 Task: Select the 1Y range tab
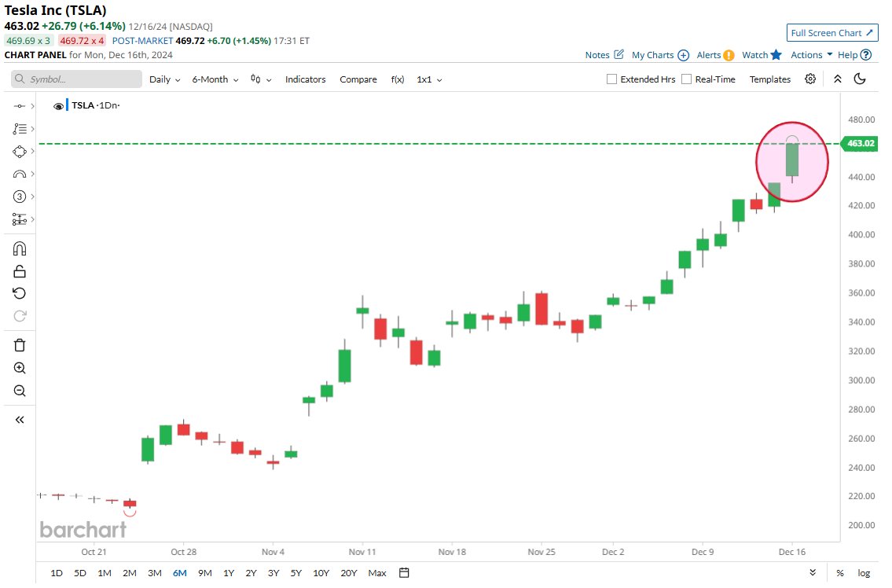229,573
